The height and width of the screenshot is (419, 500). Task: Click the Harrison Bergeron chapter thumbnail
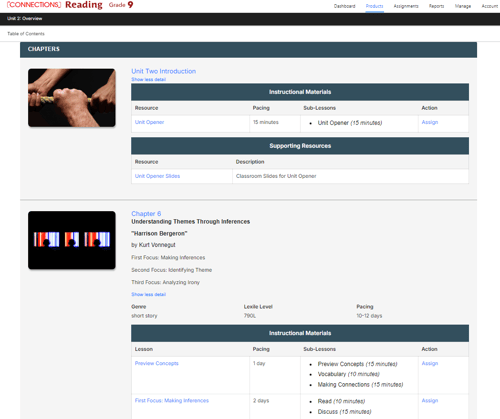click(72, 240)
